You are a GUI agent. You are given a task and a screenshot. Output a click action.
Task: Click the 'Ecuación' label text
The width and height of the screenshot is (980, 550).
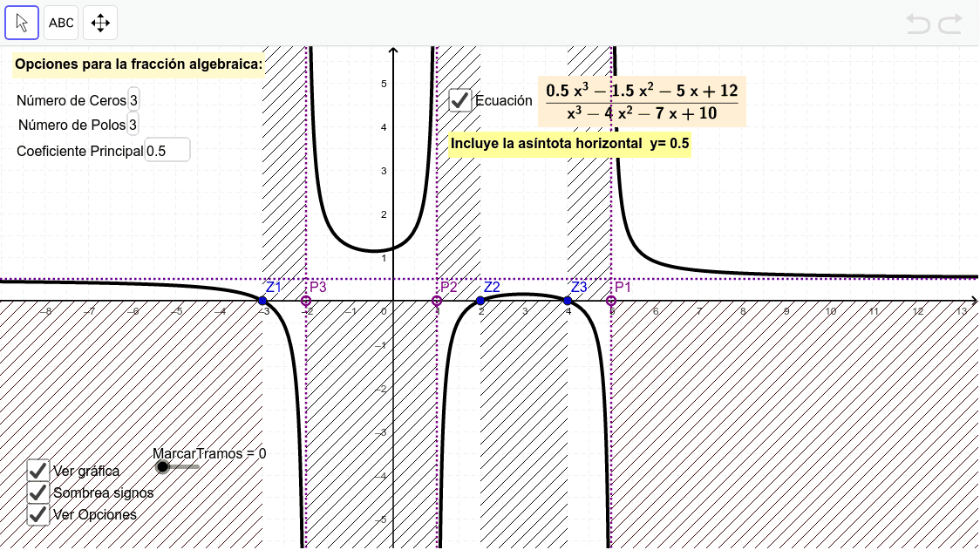(504, 100)
